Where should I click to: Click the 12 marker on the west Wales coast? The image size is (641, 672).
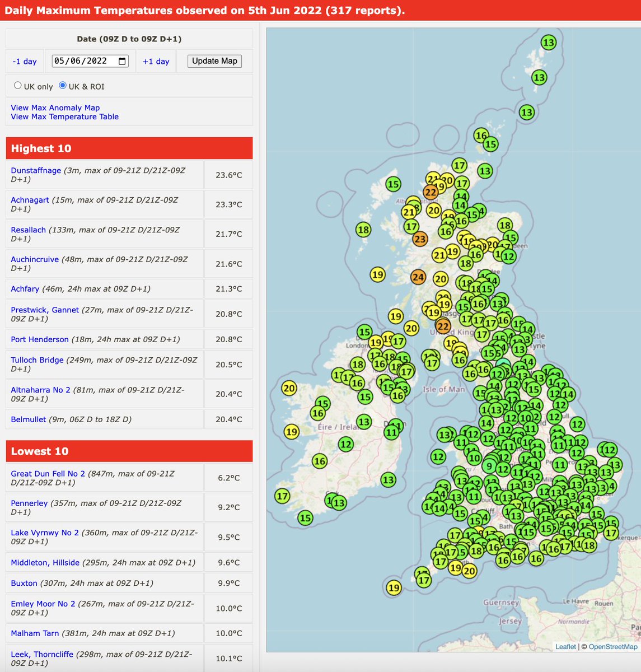click(x=438, y=457)
